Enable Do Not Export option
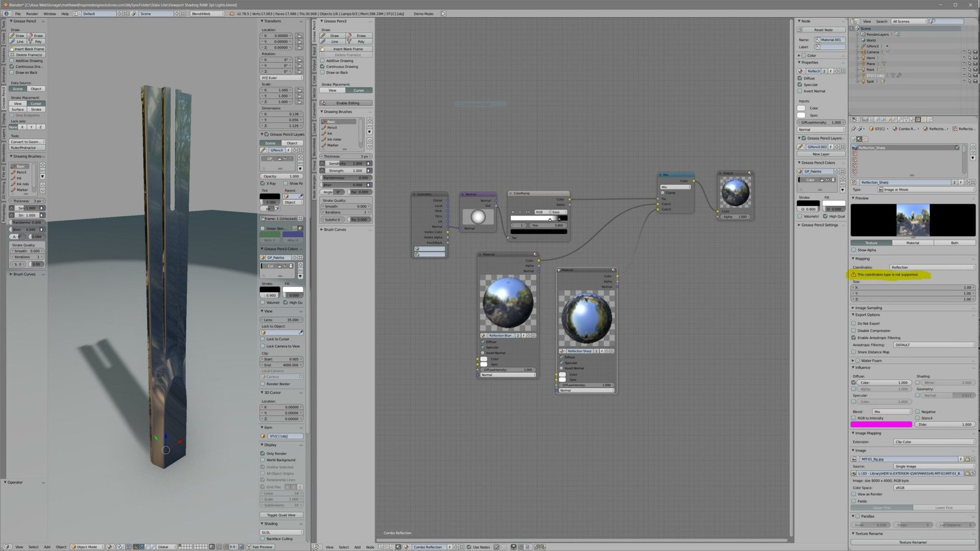Screen dimensions: 980x551 click(x=854, y=323)
